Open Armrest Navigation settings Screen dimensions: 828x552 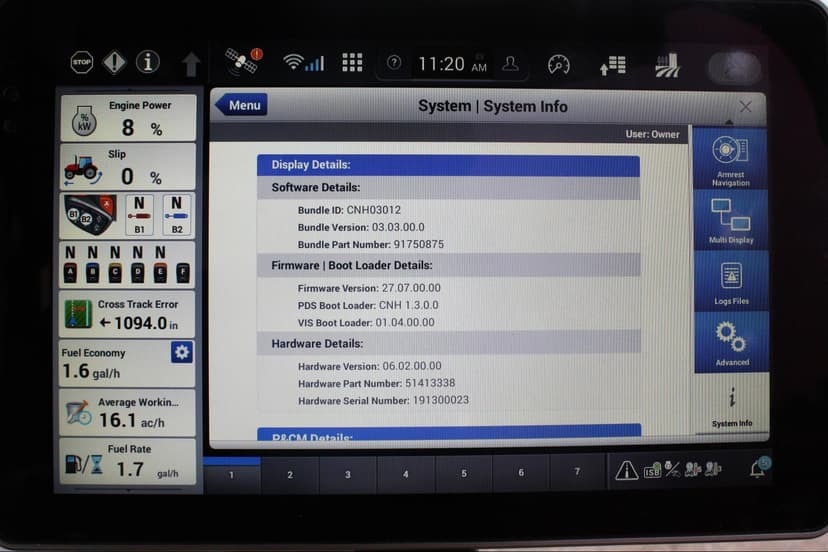coord(730,158)
